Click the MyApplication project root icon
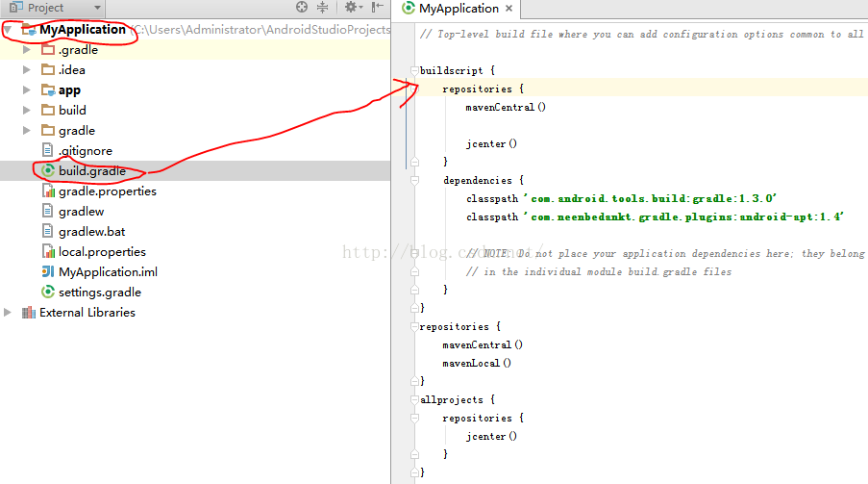This screenshot has width=868, height=484. click(29, 30)
